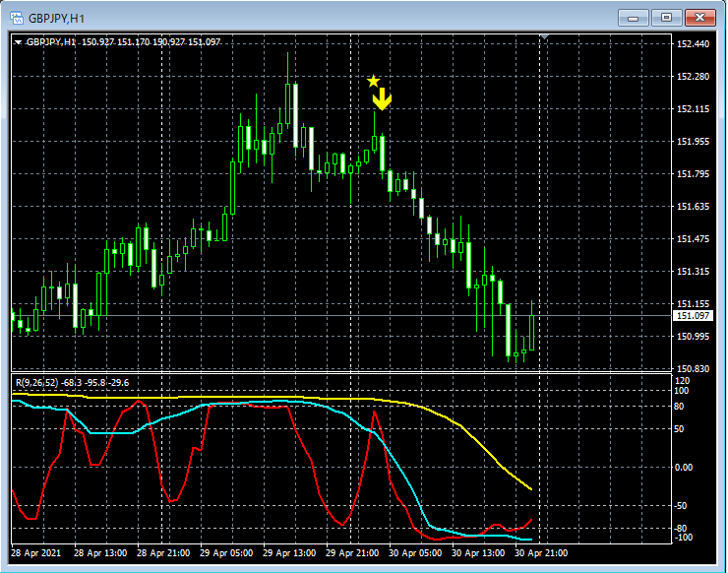Minimize the GBPJPY,H1 chart window
Screen dimensions: 728x573
tap(633, 18)
